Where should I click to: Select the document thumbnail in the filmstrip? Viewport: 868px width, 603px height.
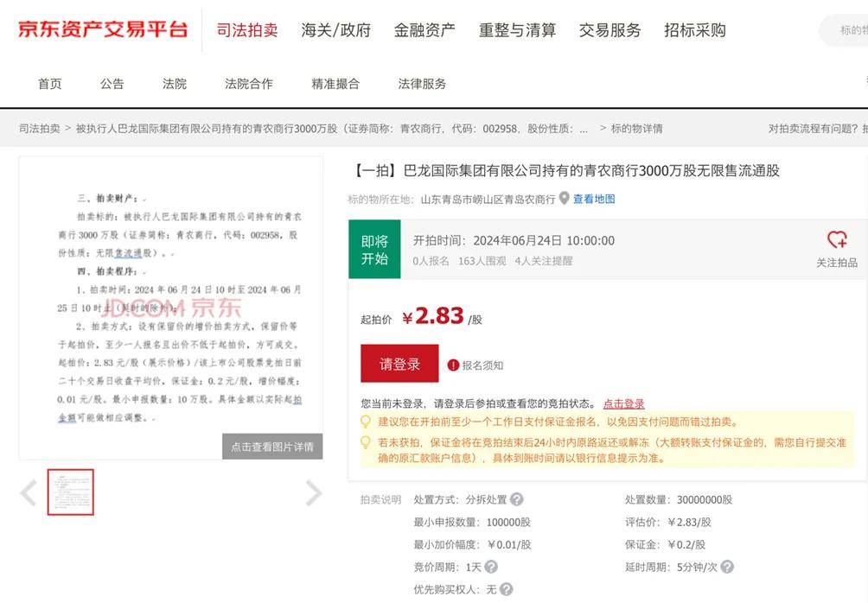(x=70, y=492)
